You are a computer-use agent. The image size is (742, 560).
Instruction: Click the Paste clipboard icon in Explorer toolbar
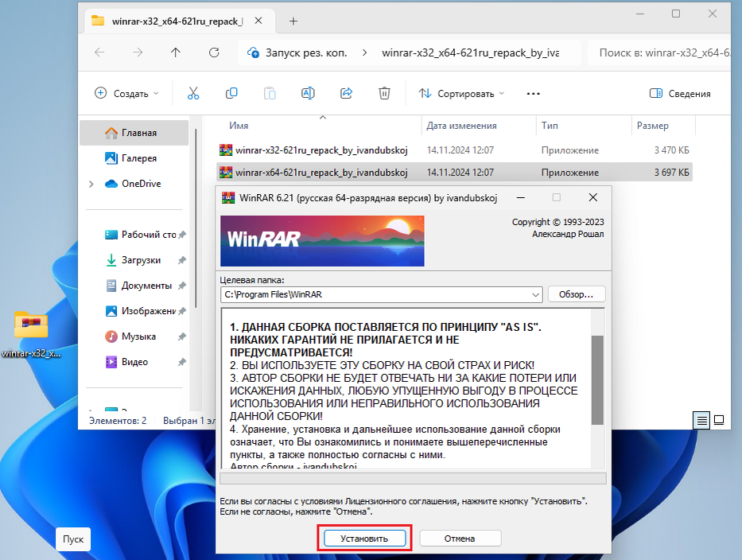[270, 93]
